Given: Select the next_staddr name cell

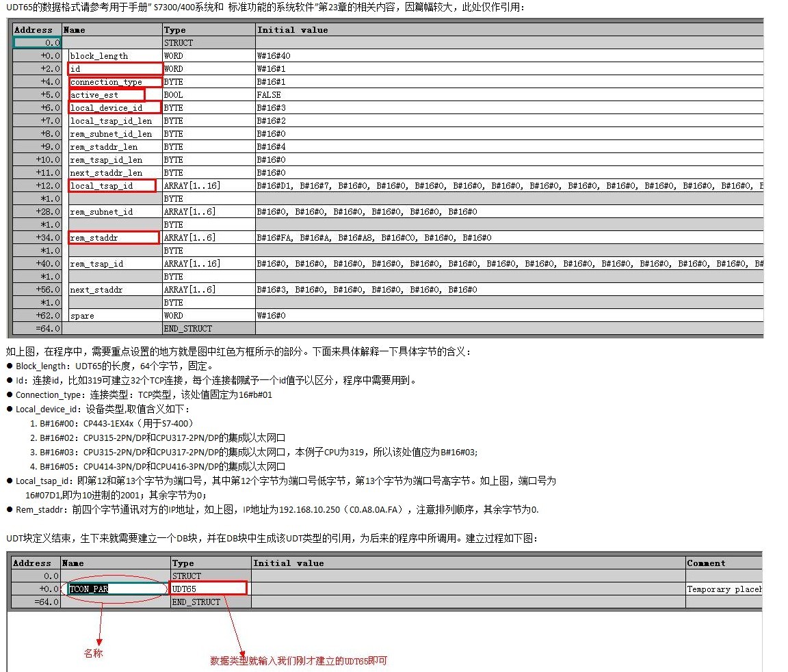Looking at the screenshot, I should click(115, 290).
